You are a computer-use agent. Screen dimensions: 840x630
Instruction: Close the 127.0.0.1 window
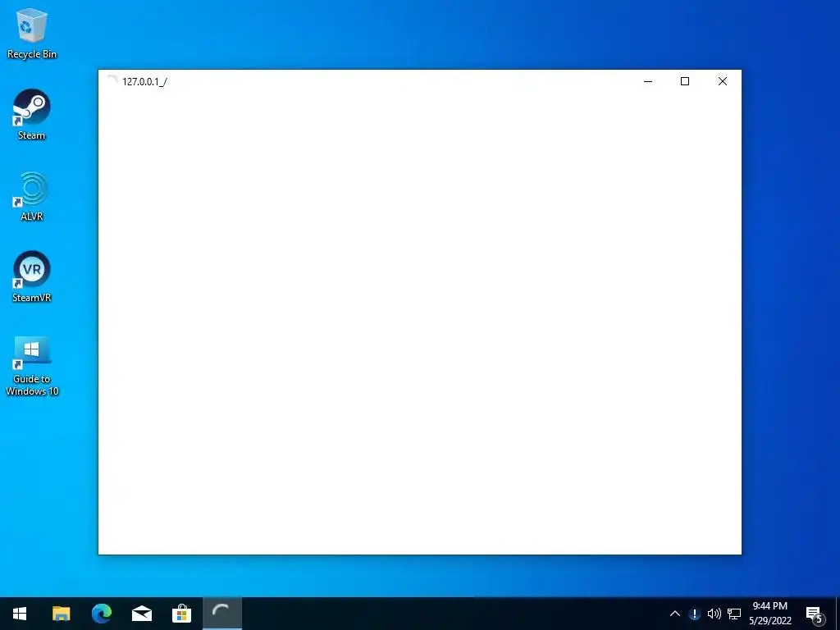click(x=722, y=81)
